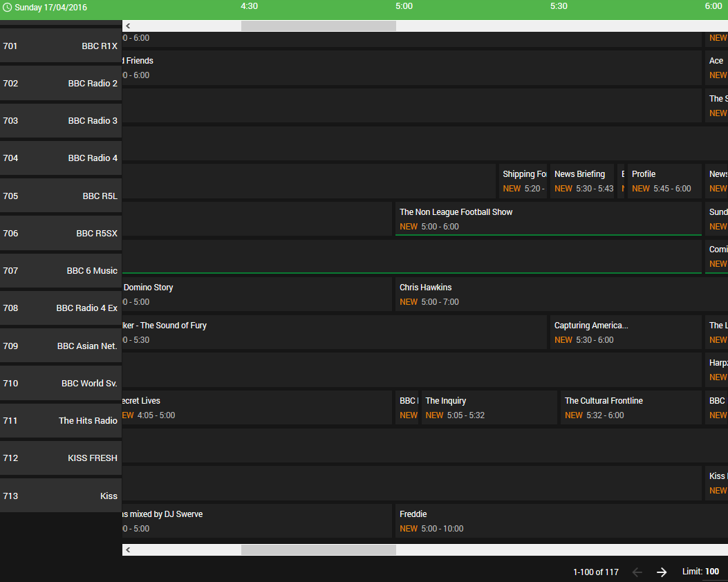Go to the next page of channels
The height and width of the screenshot is (582, 728).
pos(662,572)
